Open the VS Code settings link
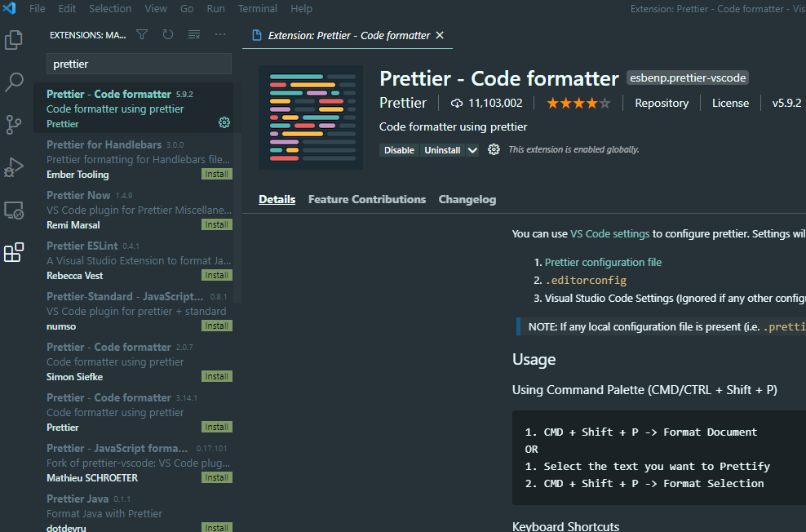 coord(610,234)
